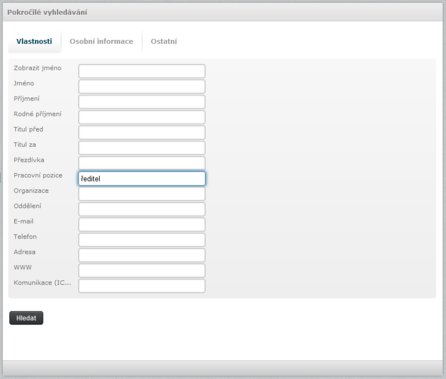Activate the WWW input field

(x=142, y=270)
